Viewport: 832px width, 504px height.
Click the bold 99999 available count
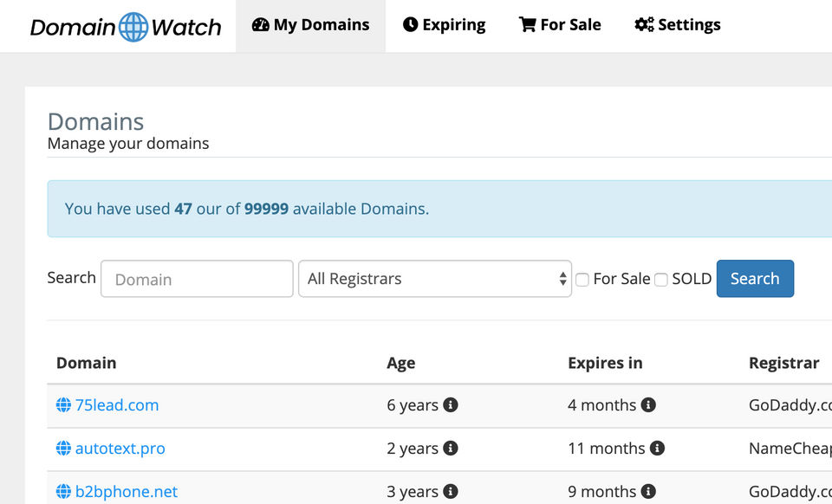[266, 209]
